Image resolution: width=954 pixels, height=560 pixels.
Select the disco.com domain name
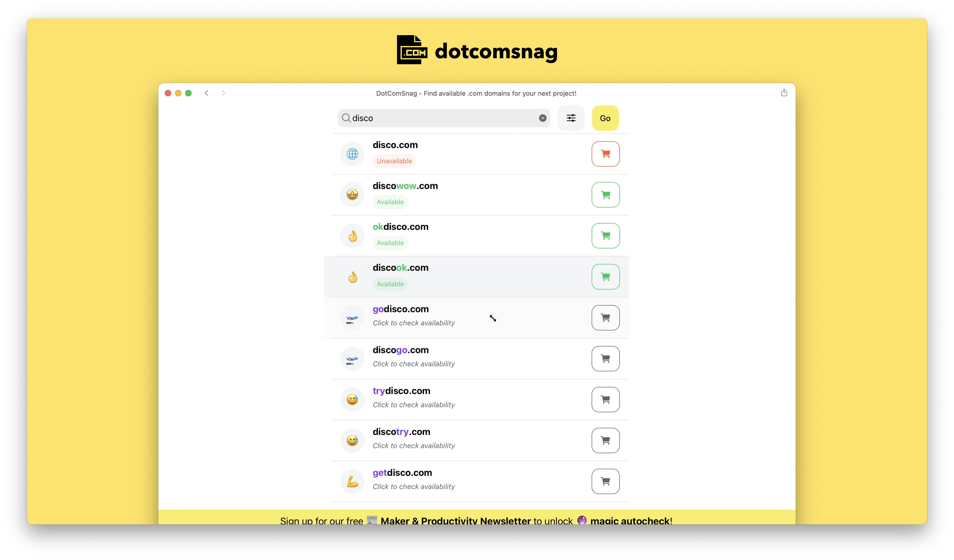[395, 145]
